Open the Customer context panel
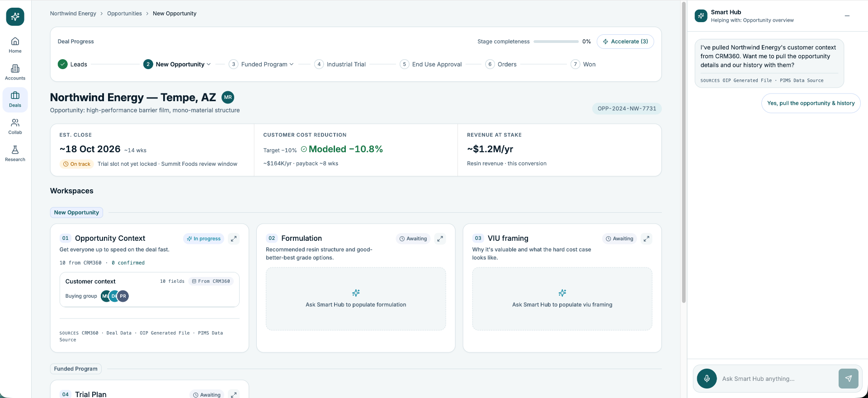 click(149, 290)
